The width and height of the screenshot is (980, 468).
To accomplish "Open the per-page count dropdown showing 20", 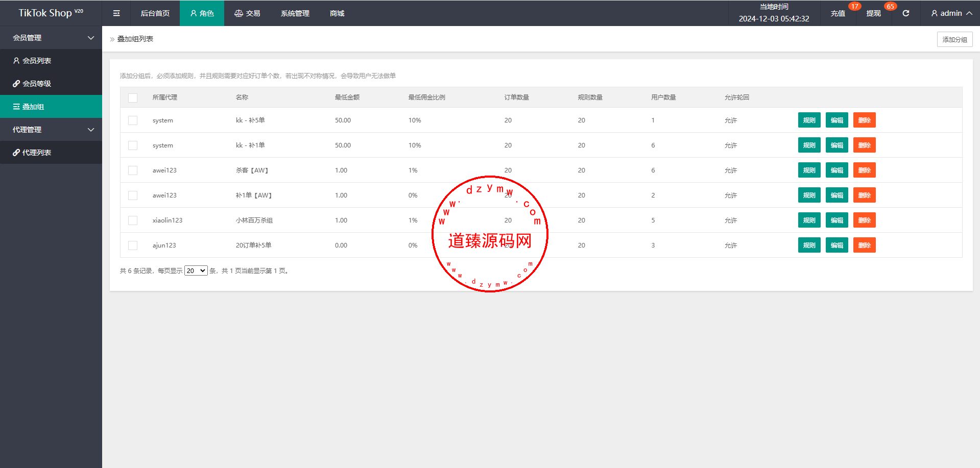I will [196, 271].
